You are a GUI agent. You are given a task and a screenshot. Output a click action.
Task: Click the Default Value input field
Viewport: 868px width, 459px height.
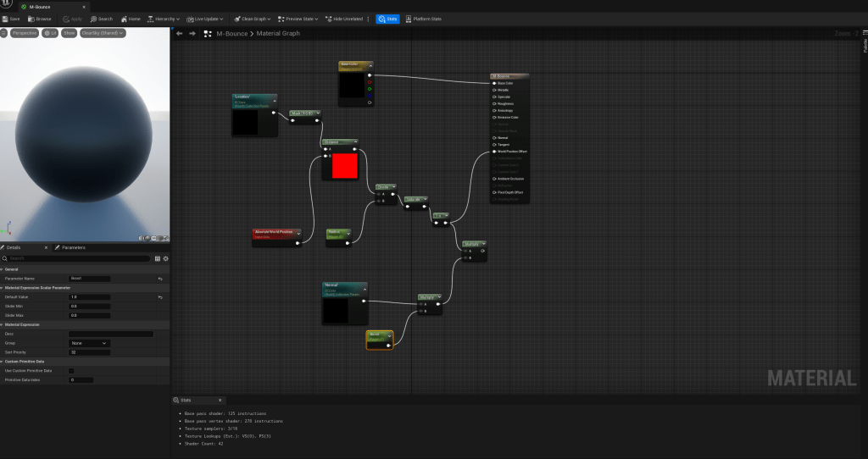pyautogui.click(x=90, y=297)
